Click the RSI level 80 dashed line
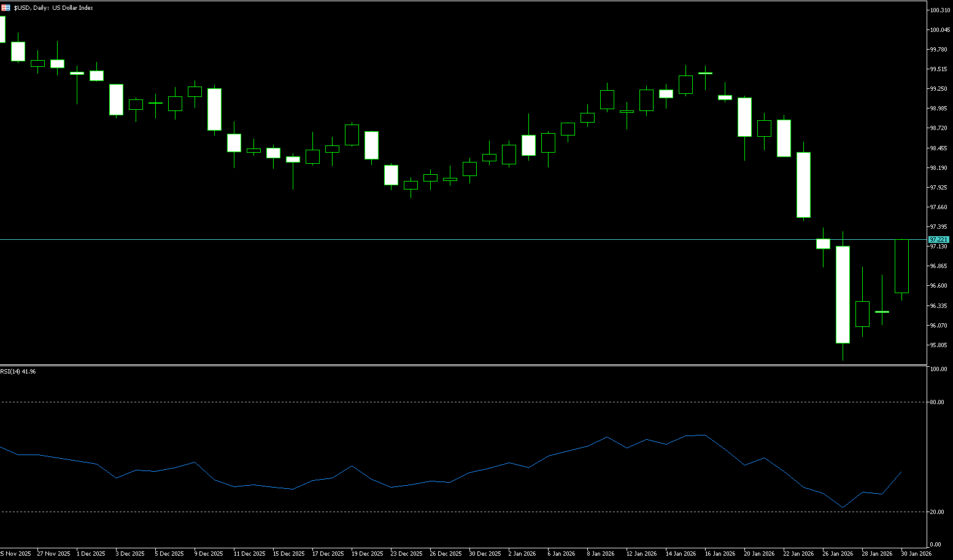The height and width of the screenshot is (560, 953). point(430,402)
